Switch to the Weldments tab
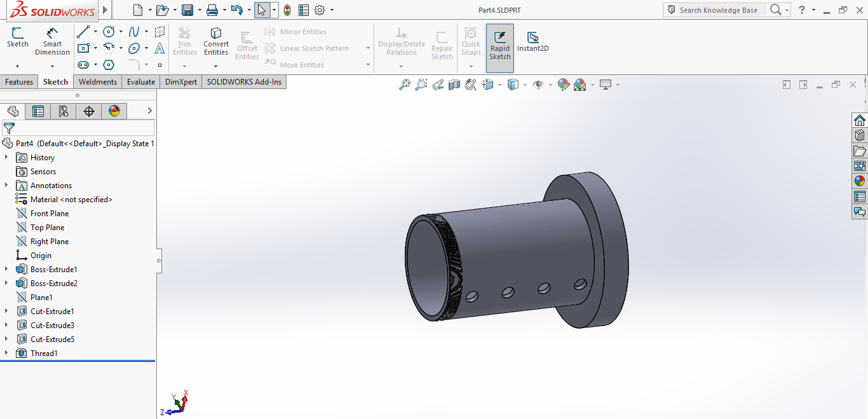 coord(98,82)
